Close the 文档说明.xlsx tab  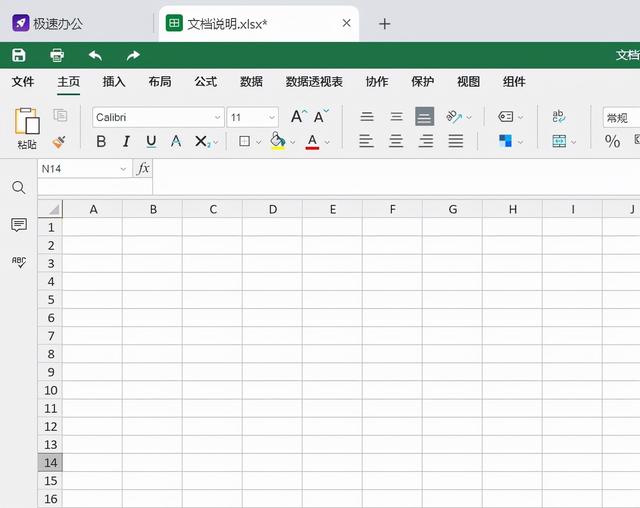pyautogui.click(x=347, y=23)
